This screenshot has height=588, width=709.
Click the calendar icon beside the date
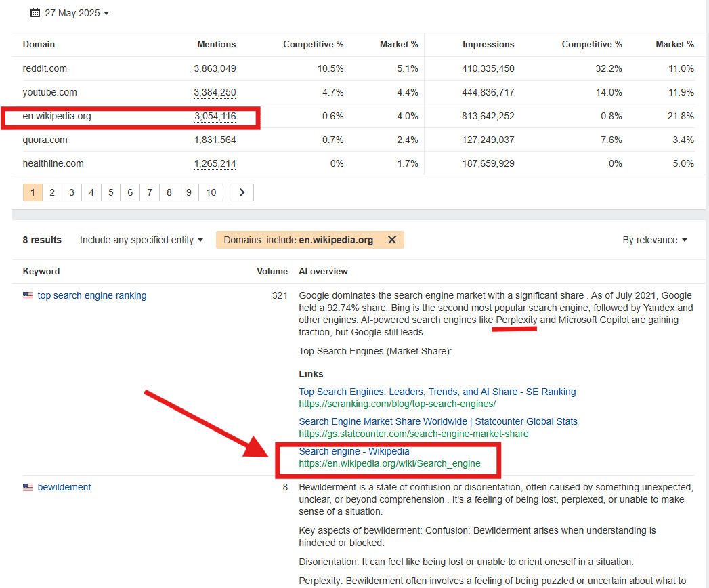coord(35,13)
